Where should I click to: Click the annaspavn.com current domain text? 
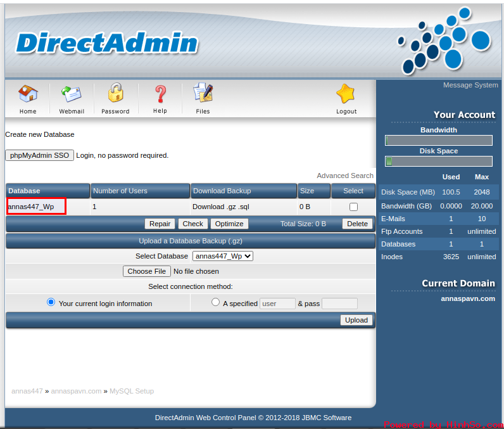pyautogui.click(x=468, y=298)
